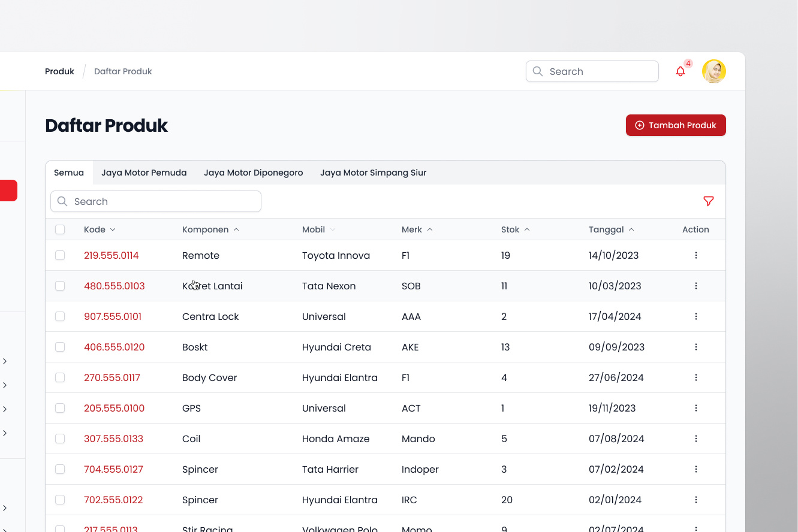Click the Mando brand cell
This screenshot has width=798, height=532.
pyautogui.click(x=418, y=439)
